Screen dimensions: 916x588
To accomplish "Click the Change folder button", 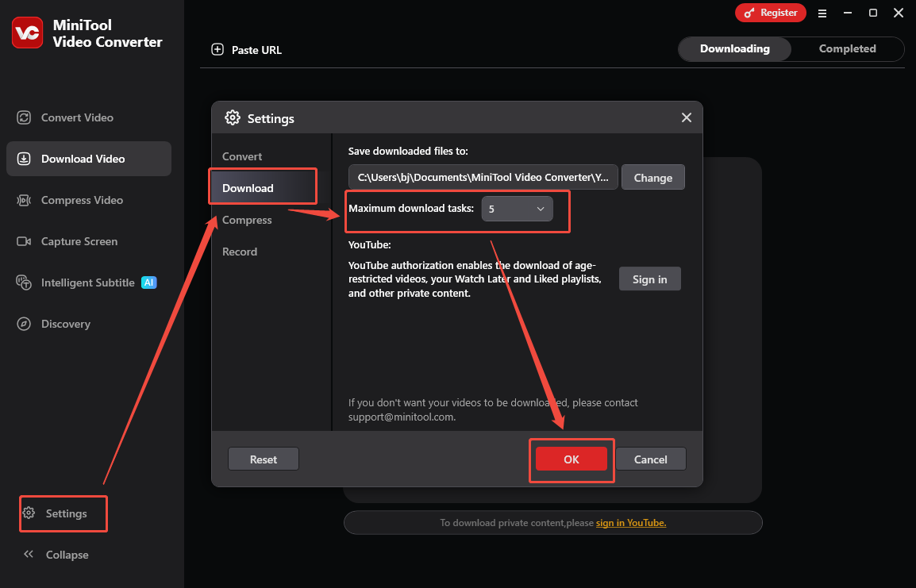I will (653, 178).
